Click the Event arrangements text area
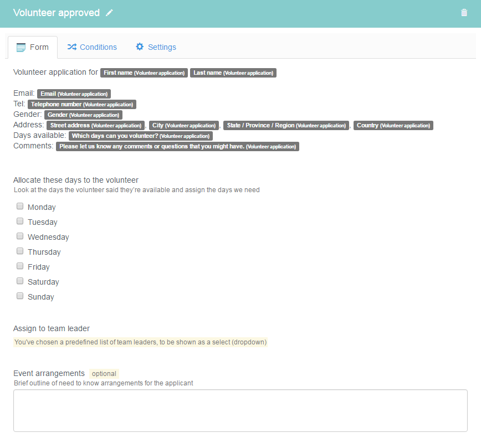 [240, 410]
